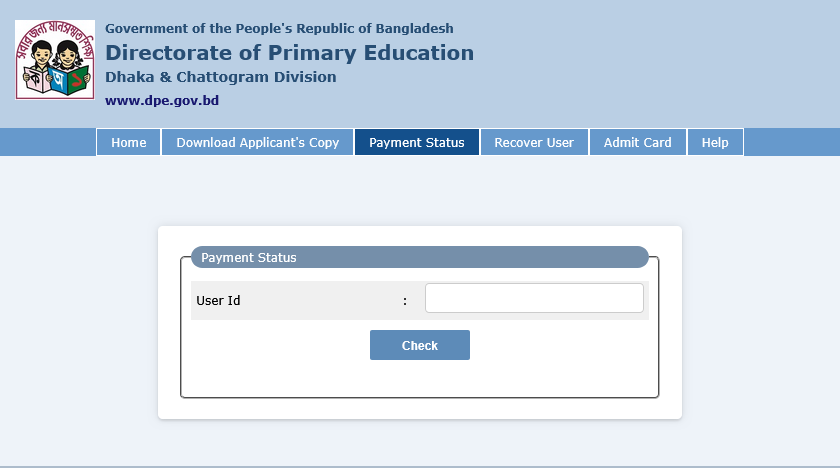This screenshot has height=468, width=840.
Task: Click the blue navigation bar right of Help
Action: 791,142
